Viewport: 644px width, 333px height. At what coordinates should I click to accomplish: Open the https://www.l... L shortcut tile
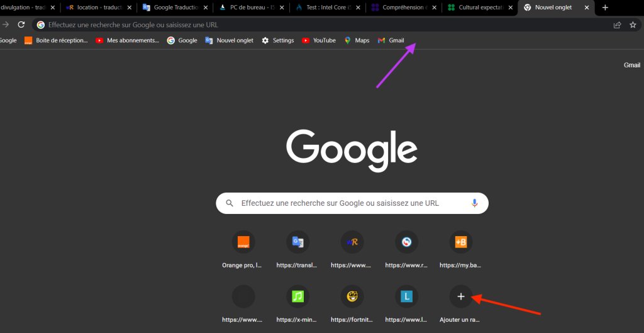click(406, 304)
